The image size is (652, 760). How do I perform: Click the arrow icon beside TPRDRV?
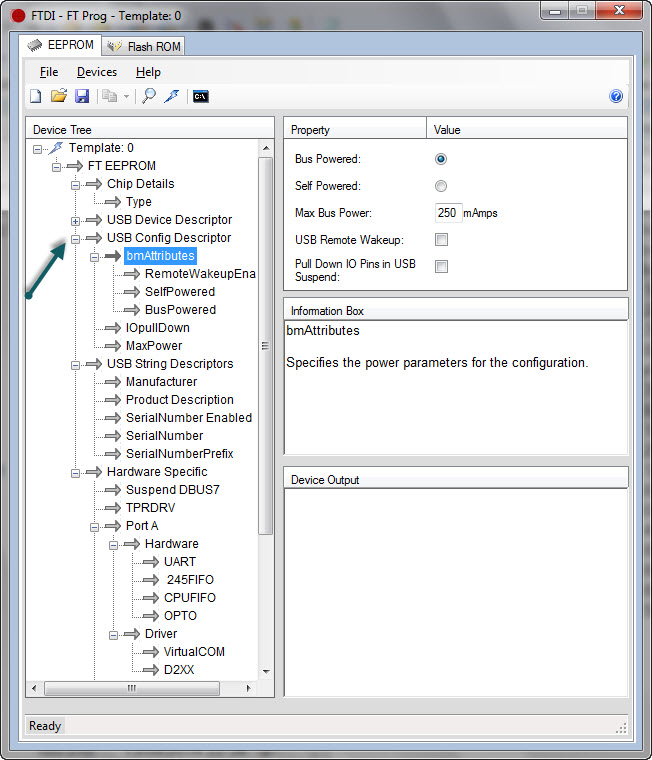click(112, 508)
